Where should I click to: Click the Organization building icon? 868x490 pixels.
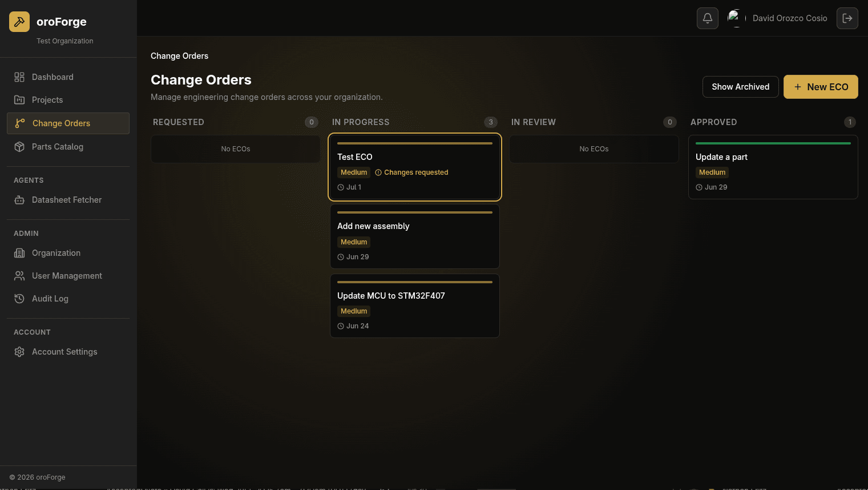pyautogui.click(x=19, y=253)
